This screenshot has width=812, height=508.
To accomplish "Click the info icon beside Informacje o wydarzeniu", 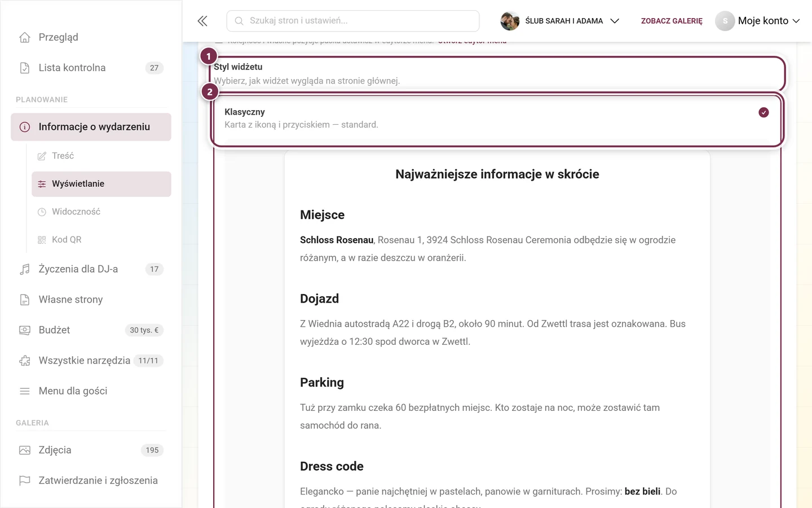I will (x=25, y=127).
